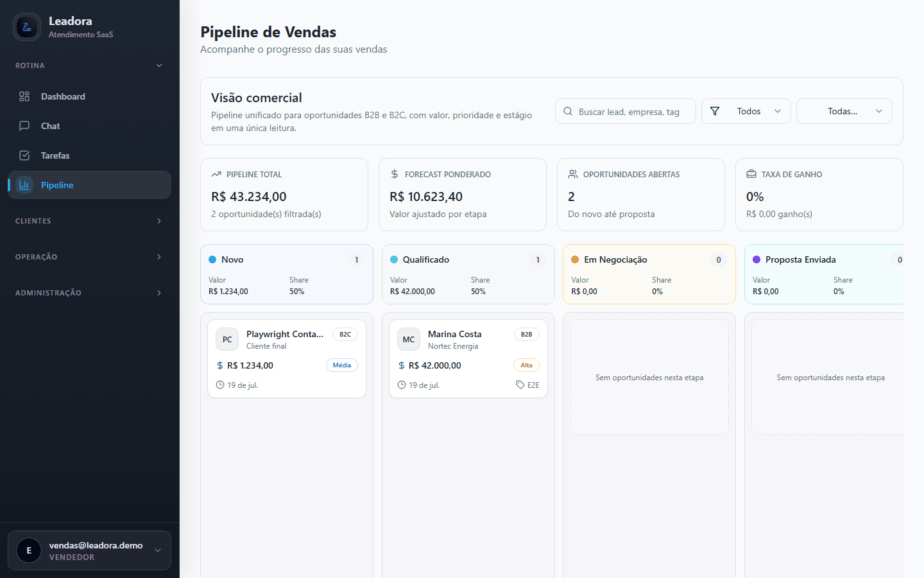Click the purple Proposta Enviada stage dot
The width and height of the screenshot is (924, 578).
pos(757,259)
